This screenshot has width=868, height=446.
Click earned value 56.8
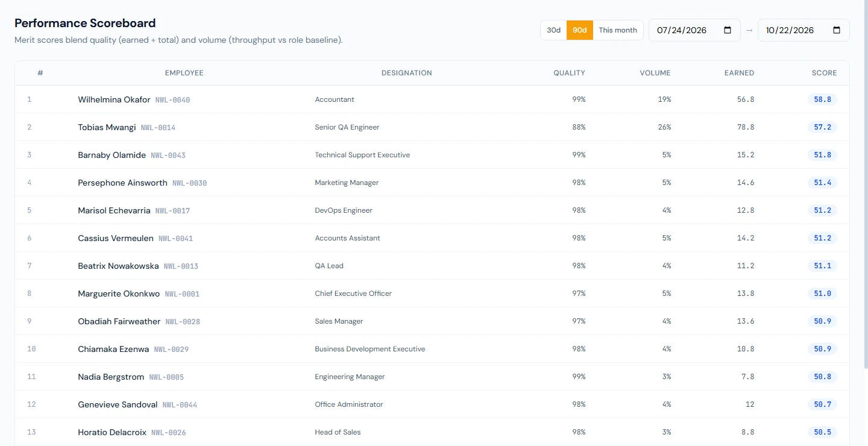tap(746, 99)
